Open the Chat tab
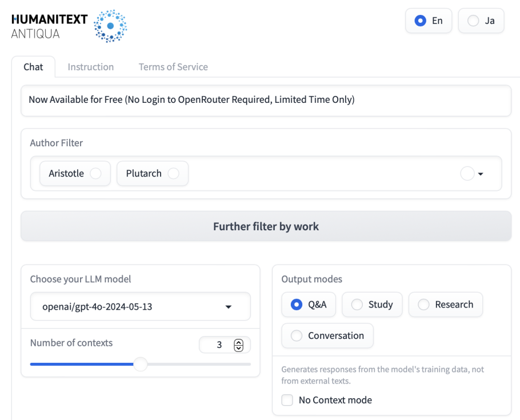 coord(33,67)
